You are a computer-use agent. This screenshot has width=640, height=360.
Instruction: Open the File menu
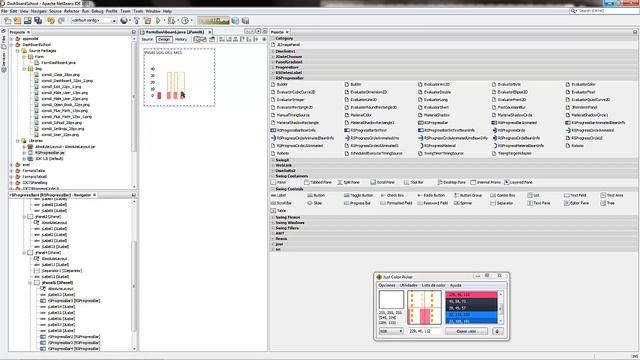(x=4, y=11)
